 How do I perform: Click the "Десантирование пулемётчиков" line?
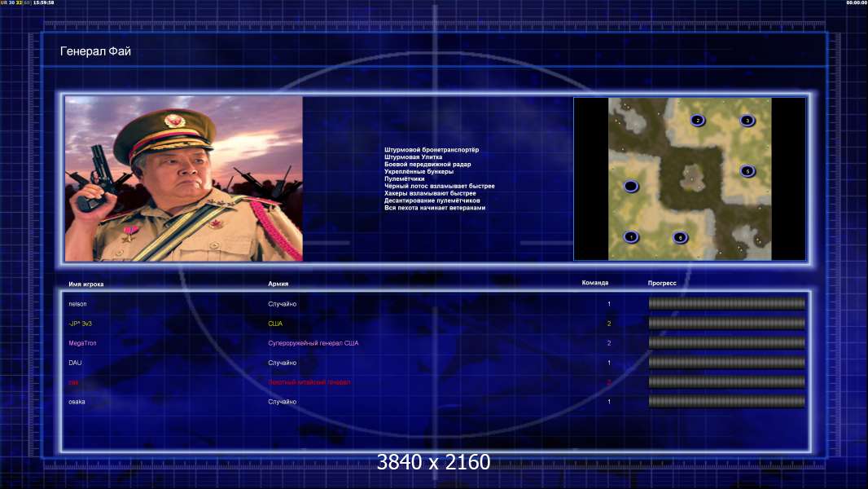point(432,200)
